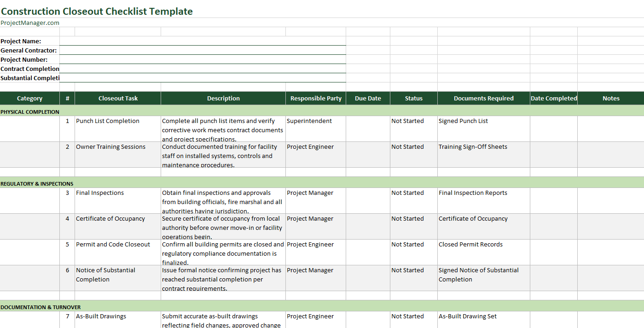
Task: Select the Category column header
Action: point(29,98)
